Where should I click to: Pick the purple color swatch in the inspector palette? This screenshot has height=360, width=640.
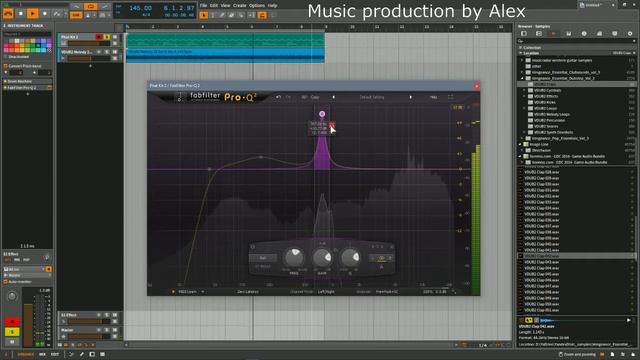(49, 42)
